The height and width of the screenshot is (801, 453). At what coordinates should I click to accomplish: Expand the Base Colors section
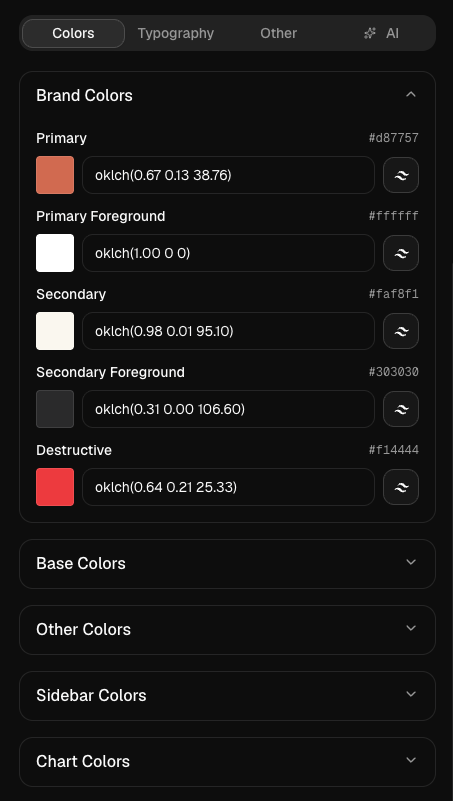click(227, 563)
